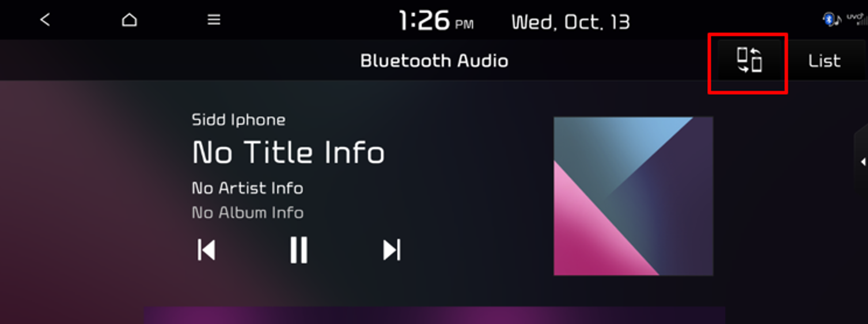The image size is (868, 324).
Task: Tap the Wed, Oct. 13 date
Action: click(x=570, y=22)
